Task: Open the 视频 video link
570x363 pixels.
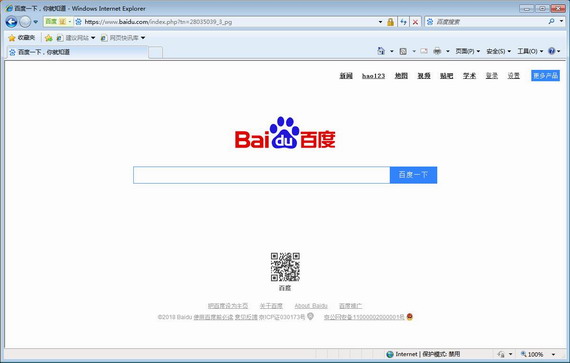Action: click(424, 76)
